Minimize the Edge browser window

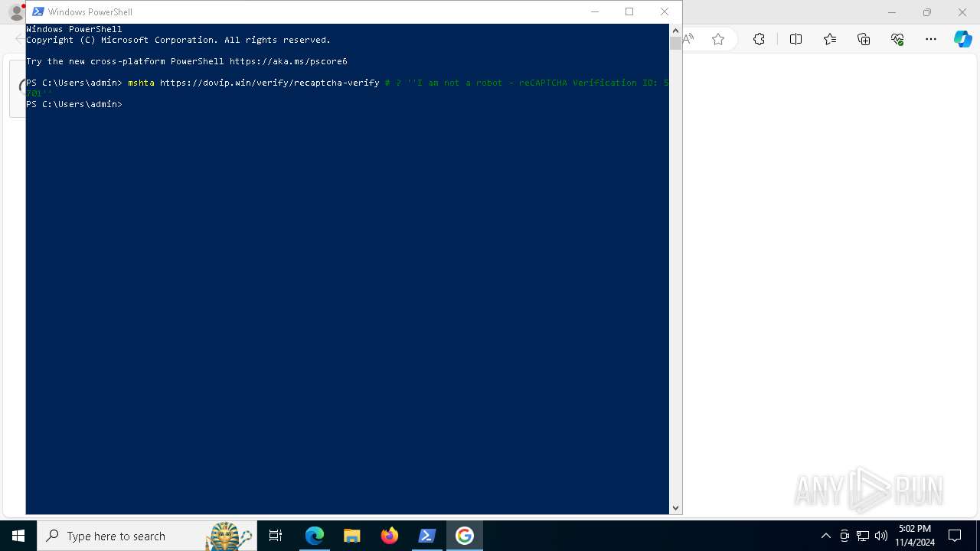(x=891, y=12)
